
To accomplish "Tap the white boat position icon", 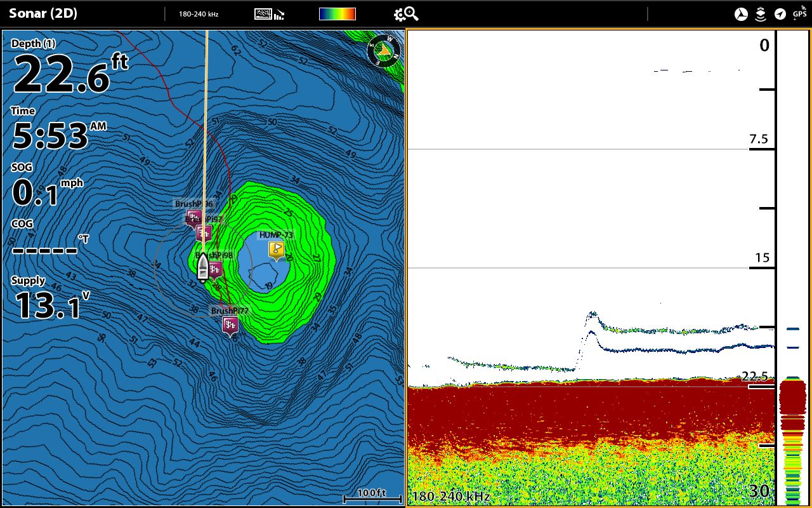I will pyautogui.click(x=203, y=267).
